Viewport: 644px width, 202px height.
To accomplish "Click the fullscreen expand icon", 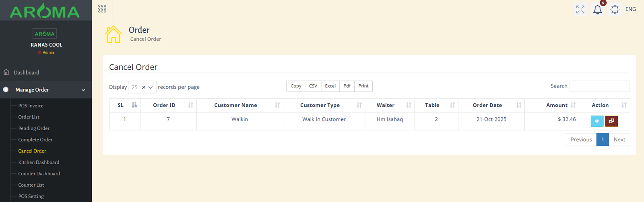I will click(x=580, y=9).
